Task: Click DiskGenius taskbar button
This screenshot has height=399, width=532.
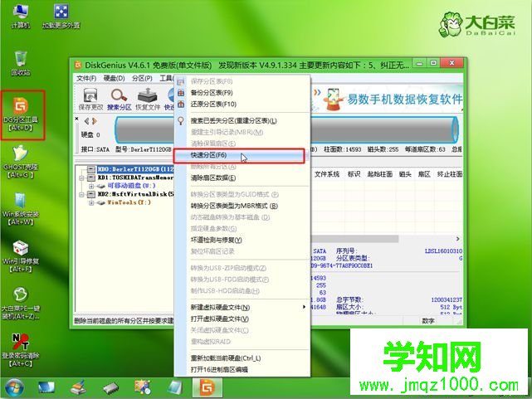Action: 207,387
